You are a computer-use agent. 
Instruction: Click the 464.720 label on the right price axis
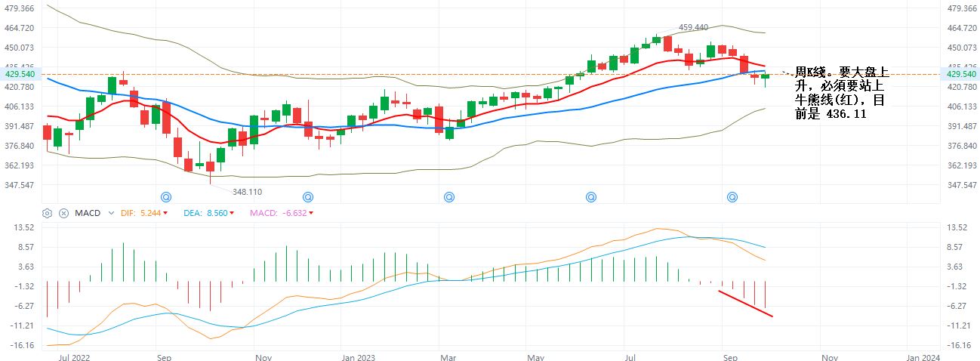961,28
